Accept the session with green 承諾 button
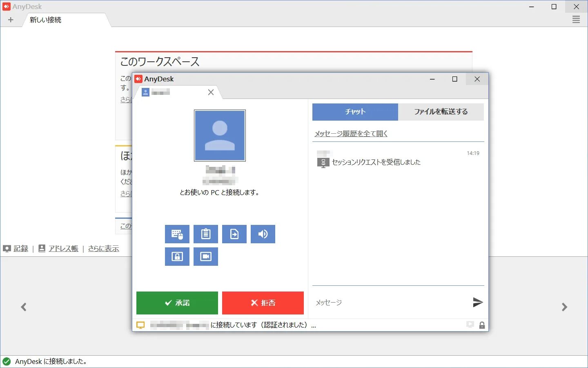 [x=177, y=303]
